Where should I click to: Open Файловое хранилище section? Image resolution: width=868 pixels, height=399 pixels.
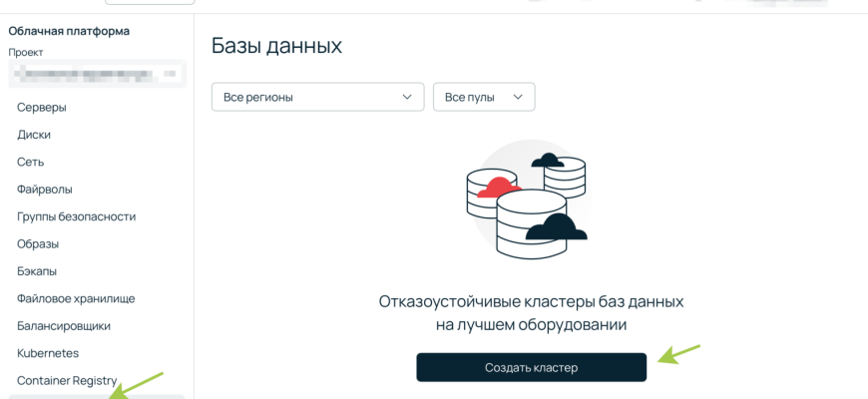(x=76, y=298)
